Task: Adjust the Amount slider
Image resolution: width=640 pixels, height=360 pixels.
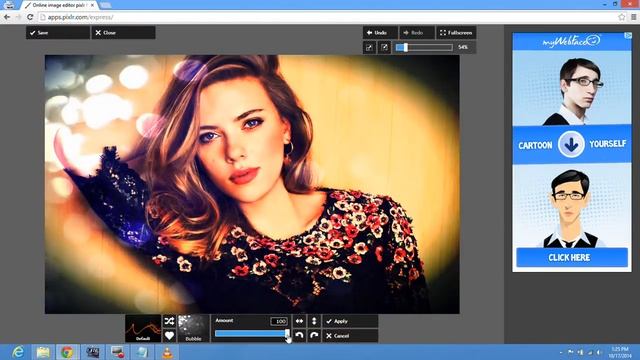Action: tap(252, 333)
